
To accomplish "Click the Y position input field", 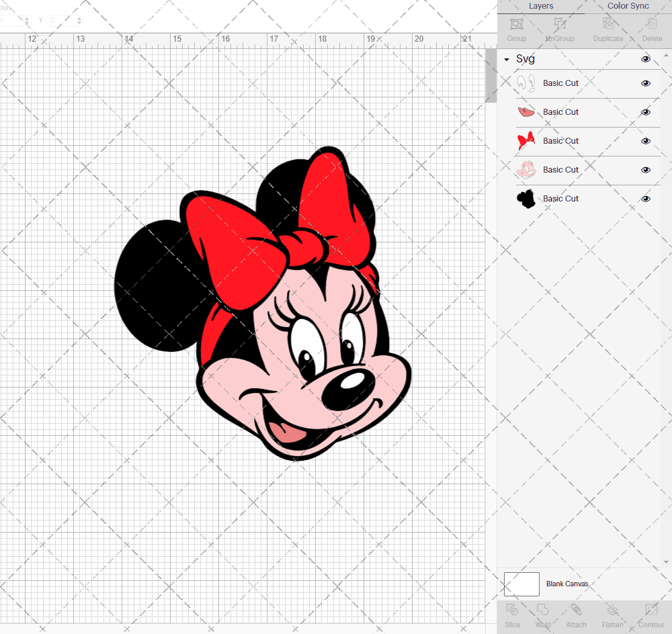I will tap(61, 20).
